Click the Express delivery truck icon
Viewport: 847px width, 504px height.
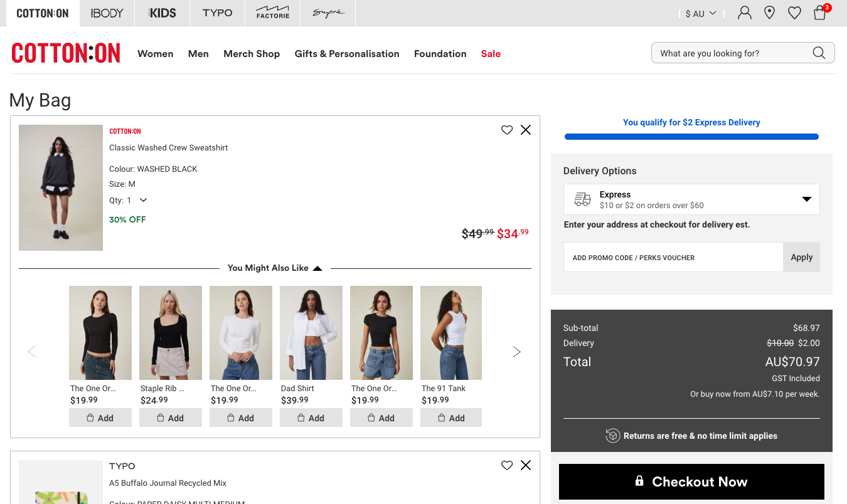tap(583, 199)
